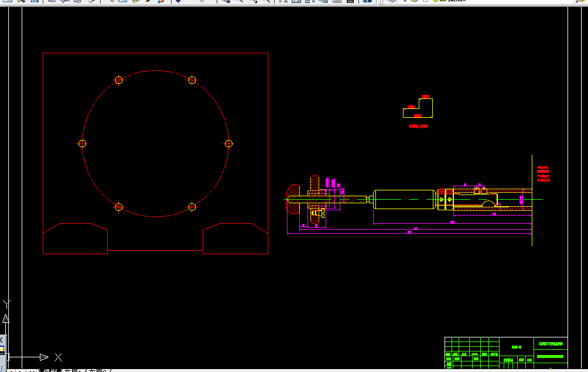Select the red notes text beside vertical line

click(x=543, y=174)
